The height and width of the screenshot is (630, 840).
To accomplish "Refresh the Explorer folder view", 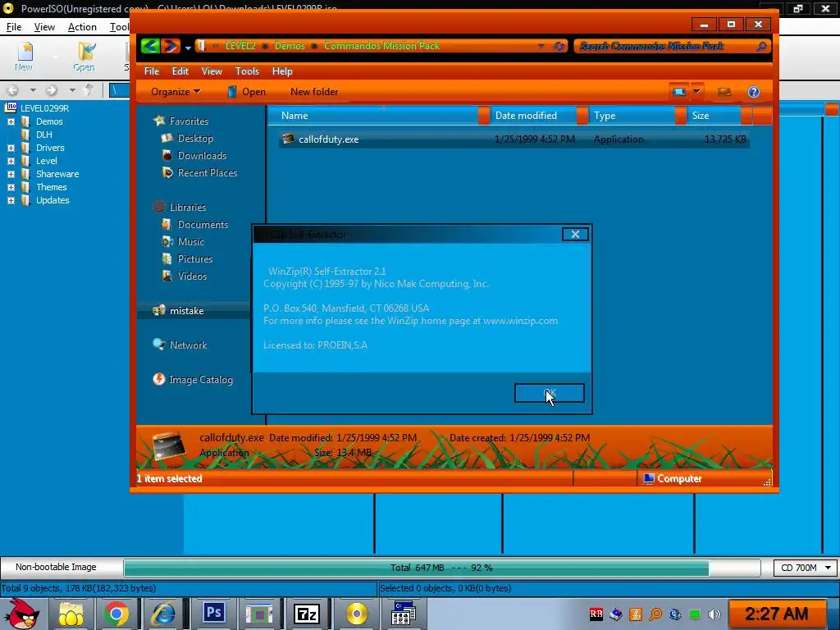I will tap(559, 46).
